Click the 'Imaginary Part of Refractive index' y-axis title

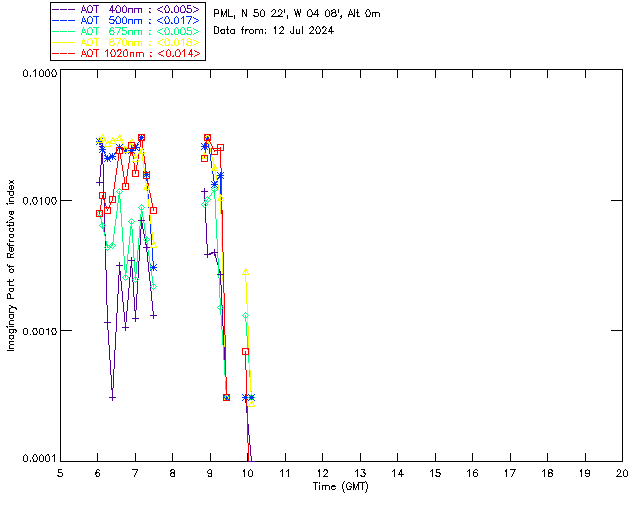[x=11, y=265]
